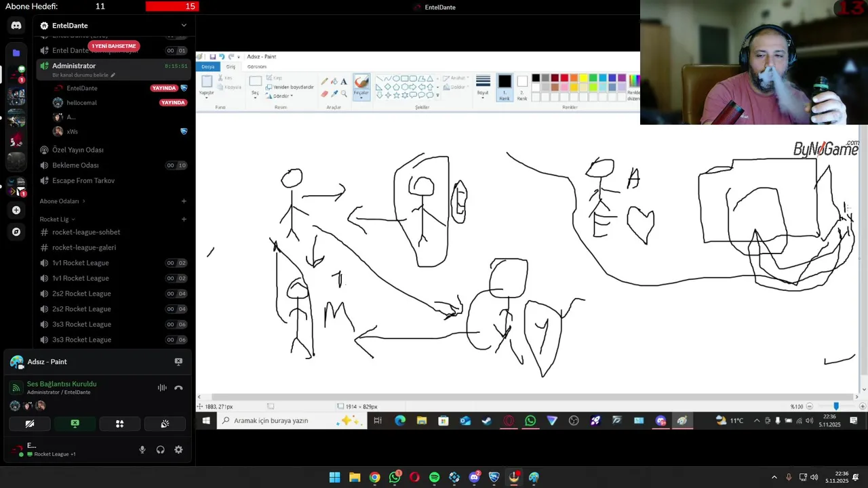Open EntelDante server dropdown menu

pyautogui.click(x=184, y=26)
